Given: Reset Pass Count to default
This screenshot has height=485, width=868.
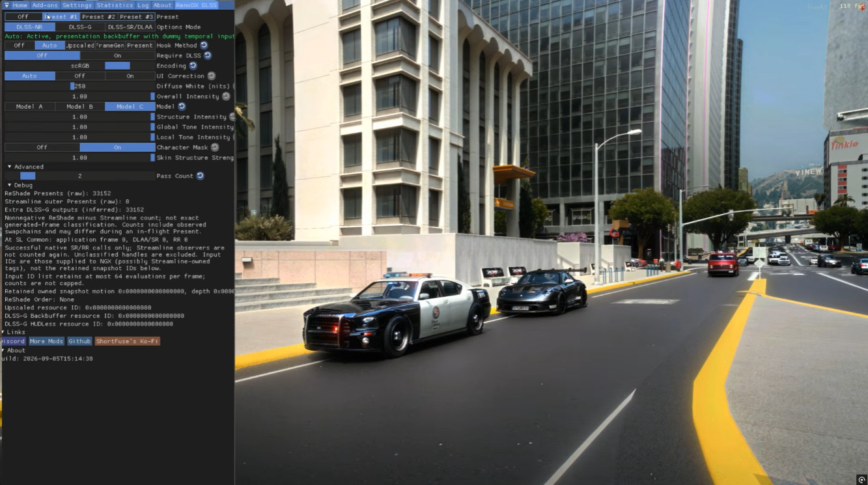Looking at the screenshot, I should point(200,176).
